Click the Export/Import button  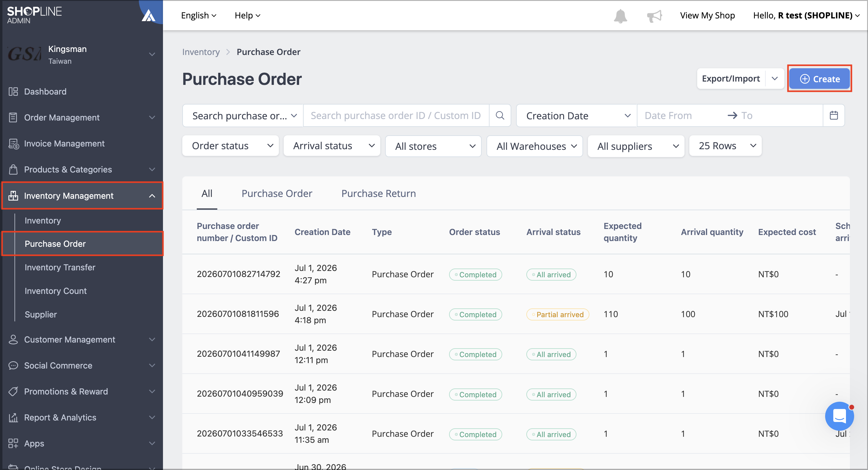click(731, 79)
